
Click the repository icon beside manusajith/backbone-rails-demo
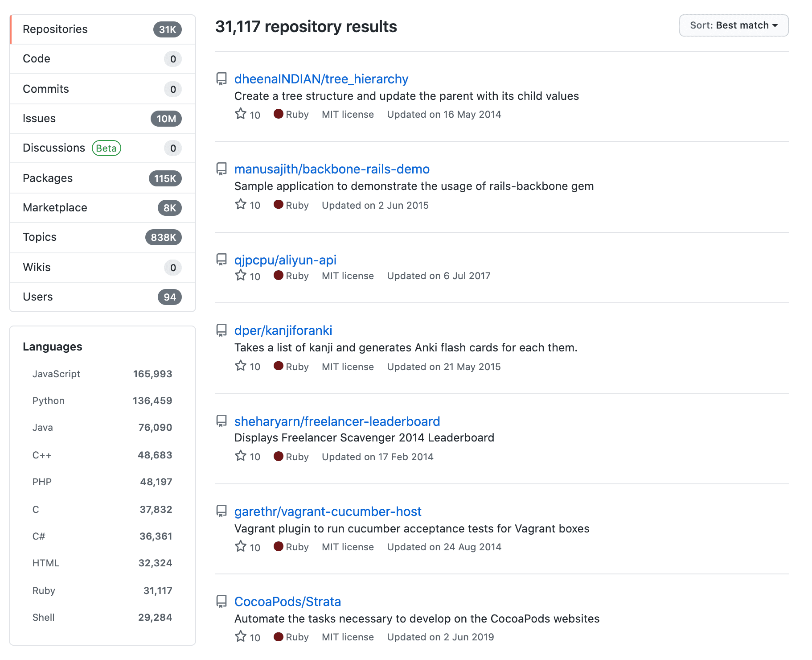(x=221, y=169)
